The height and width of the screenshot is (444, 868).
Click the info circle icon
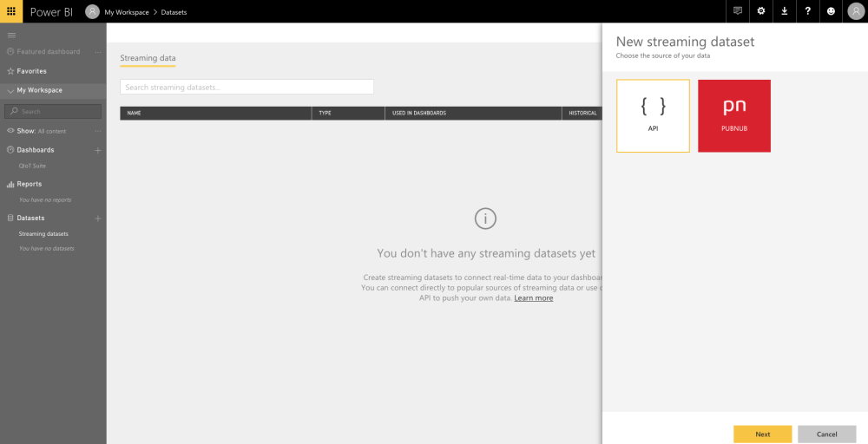tap(485, 219)
